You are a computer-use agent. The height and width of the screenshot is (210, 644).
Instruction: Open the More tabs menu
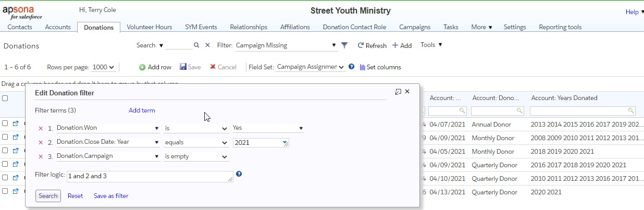tap(481, 27)
